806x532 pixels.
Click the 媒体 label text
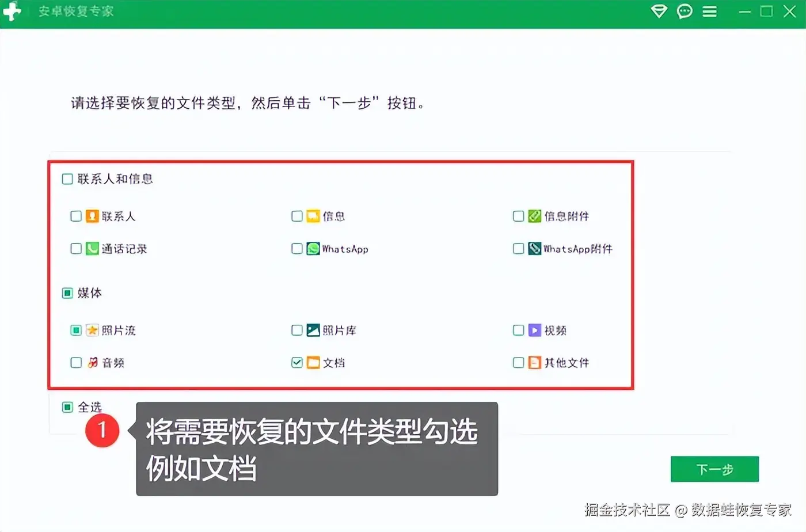pos(90,293)
